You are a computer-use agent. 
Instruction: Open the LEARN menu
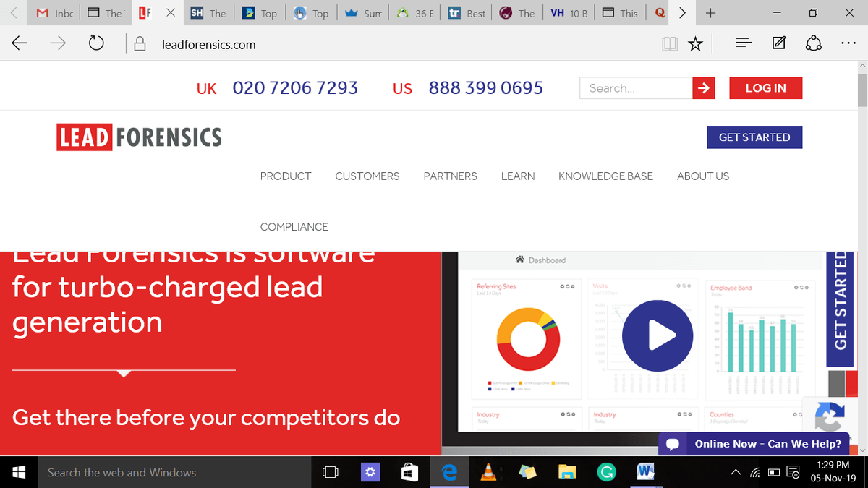pyautogui.click(x=518, y=176)
